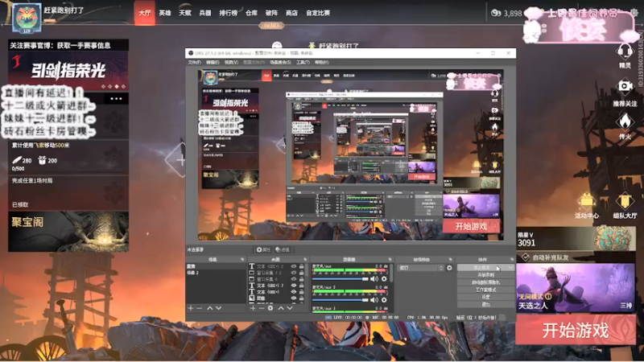This screenshot has width=644, height=362.
Task: Mute the 麦克风/Aux 2 channel
Action: (374, 300)
